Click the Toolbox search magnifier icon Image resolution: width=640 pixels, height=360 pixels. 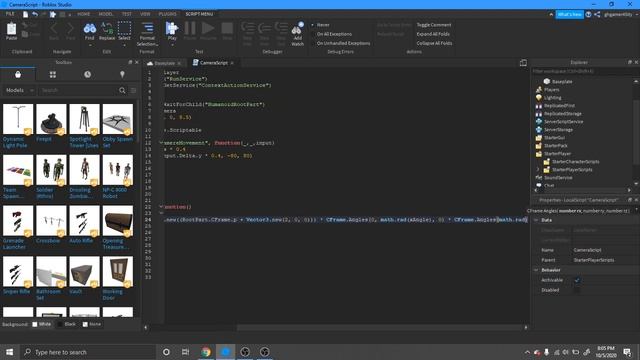click(122, 90)
